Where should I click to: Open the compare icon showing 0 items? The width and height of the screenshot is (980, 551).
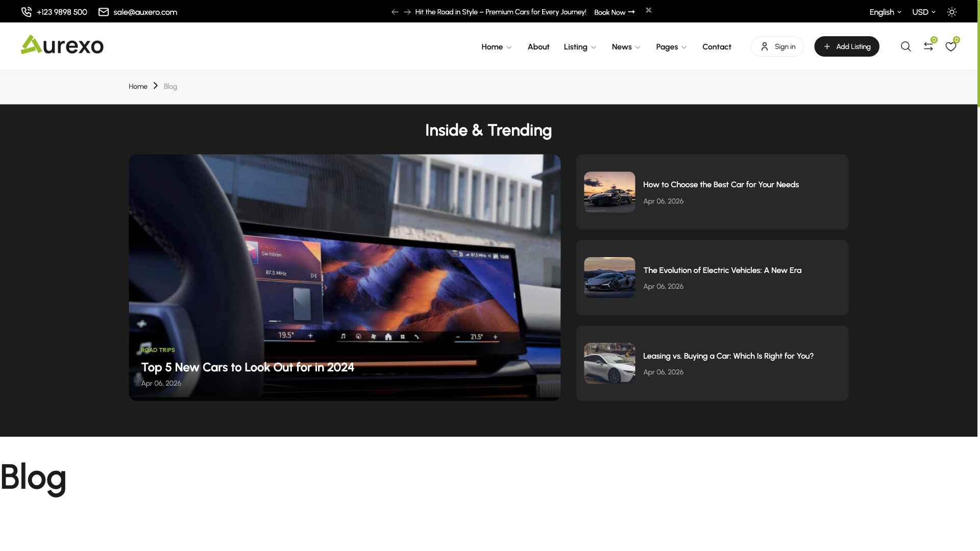coord(929,46)
